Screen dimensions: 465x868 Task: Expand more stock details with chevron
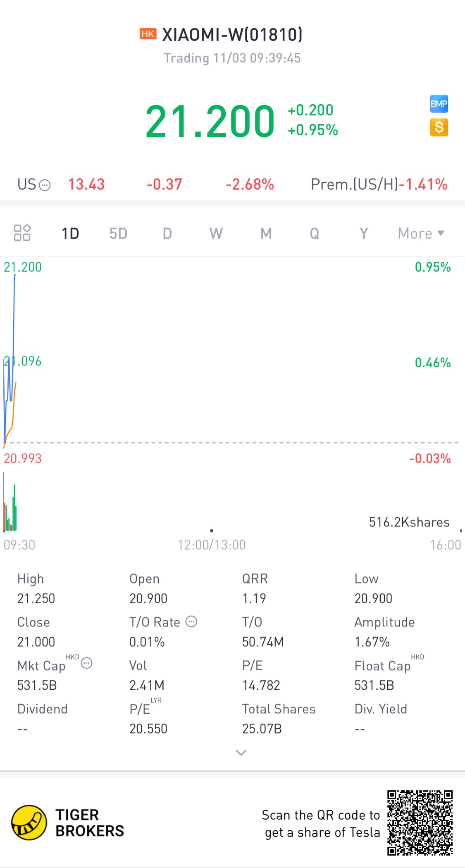tap(241, 753)
